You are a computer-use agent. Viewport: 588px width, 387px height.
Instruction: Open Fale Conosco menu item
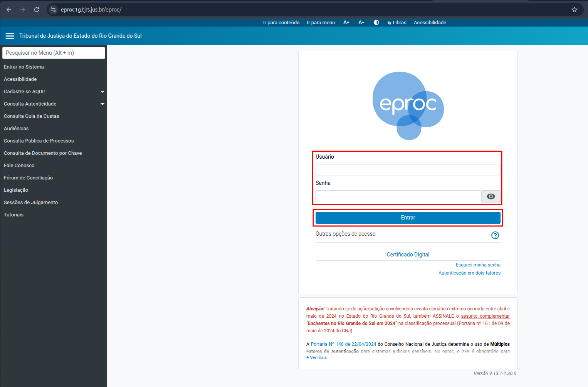(19, 166)
